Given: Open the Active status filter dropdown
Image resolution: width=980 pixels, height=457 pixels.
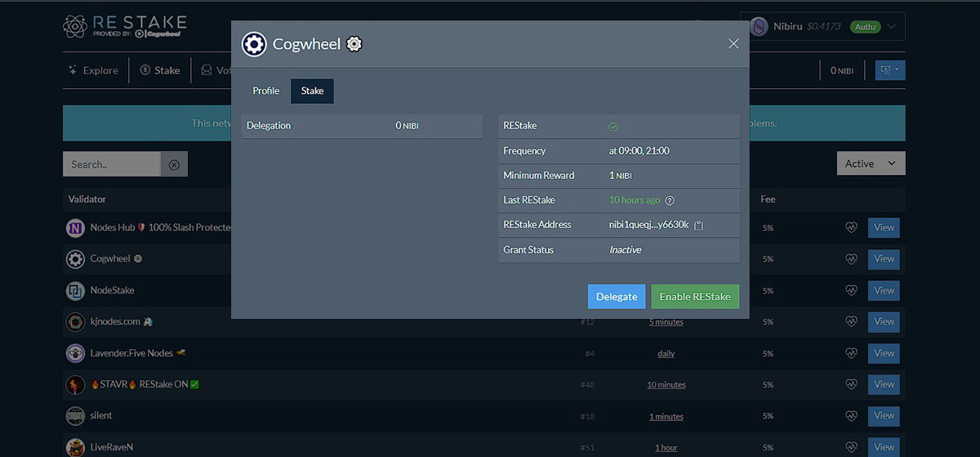Looking at the screenshot, I should tap(871, 164).
